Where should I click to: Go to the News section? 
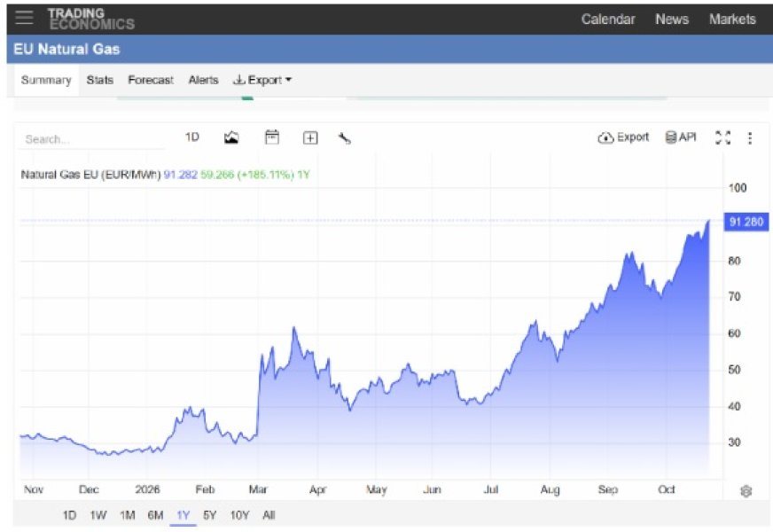(x=671, y=20)
